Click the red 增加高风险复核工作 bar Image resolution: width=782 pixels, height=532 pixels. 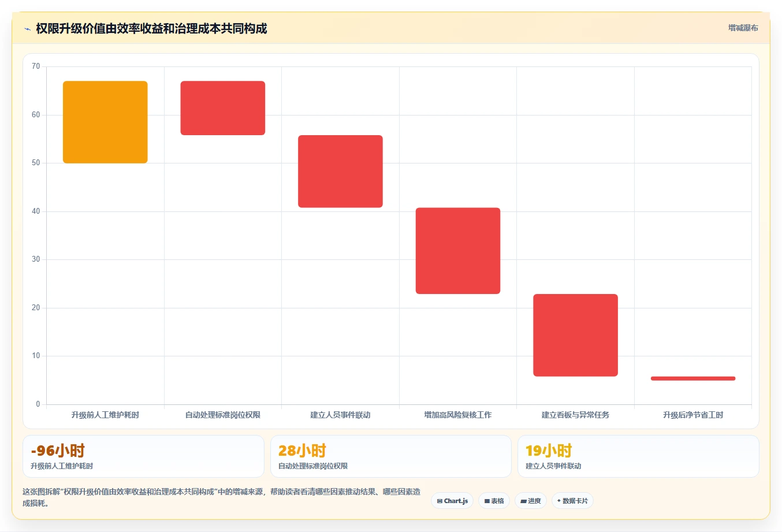coord(458,251)
